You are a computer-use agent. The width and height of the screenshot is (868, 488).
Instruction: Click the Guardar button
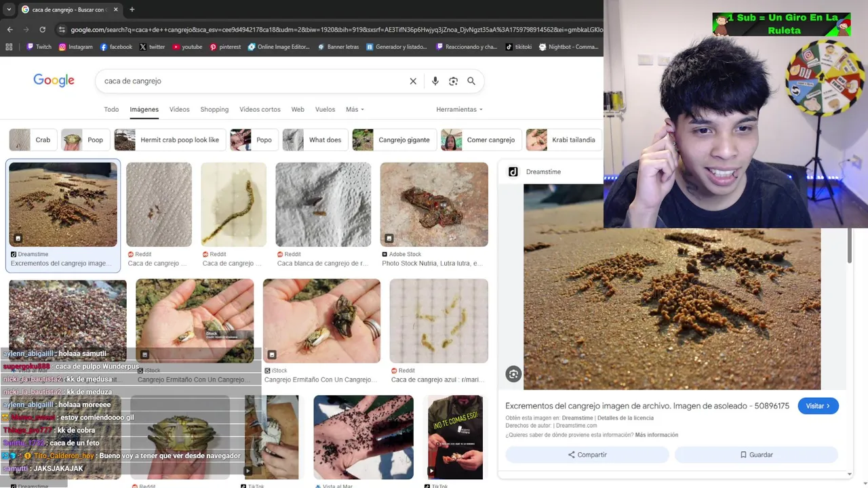[756, 455]
